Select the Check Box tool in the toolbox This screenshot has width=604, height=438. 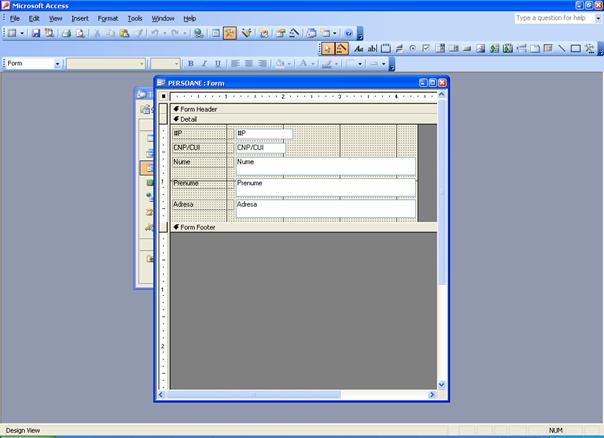[426, 48]
